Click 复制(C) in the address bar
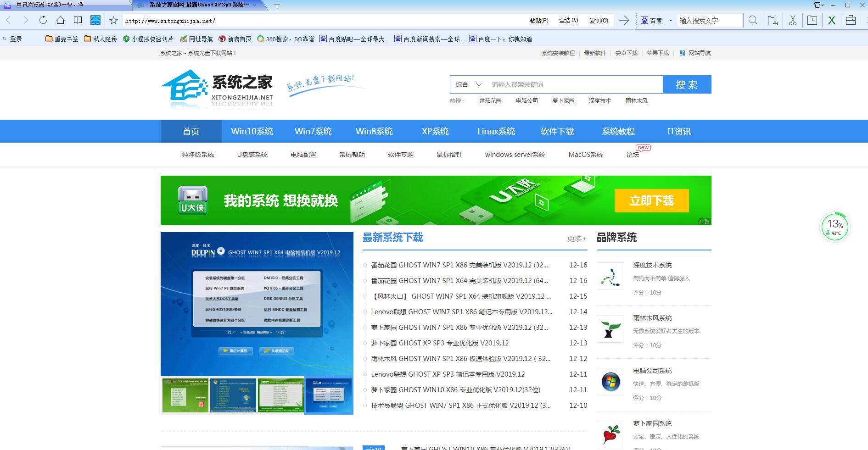 tap(599, 21)
